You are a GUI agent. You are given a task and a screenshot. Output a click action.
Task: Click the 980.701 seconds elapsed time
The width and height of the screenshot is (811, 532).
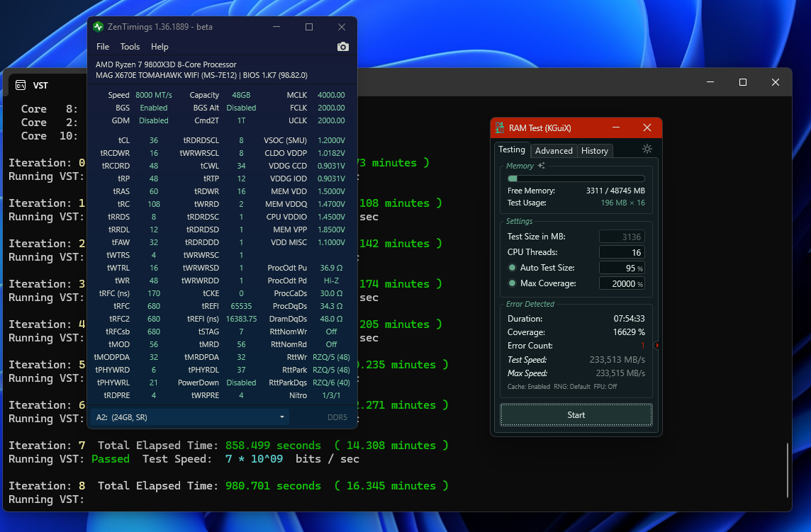273,485
